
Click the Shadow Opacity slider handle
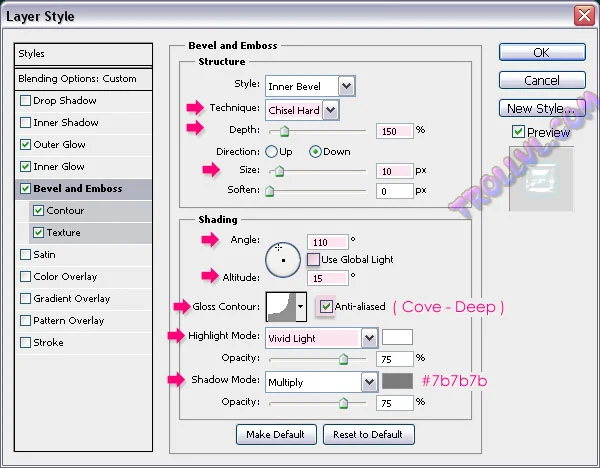(343, 403)
